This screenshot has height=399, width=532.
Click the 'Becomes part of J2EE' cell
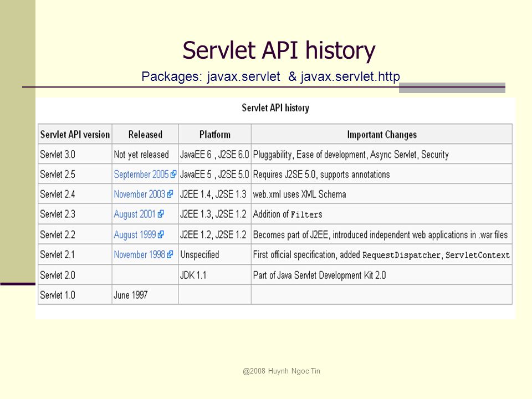click(382, 234)
